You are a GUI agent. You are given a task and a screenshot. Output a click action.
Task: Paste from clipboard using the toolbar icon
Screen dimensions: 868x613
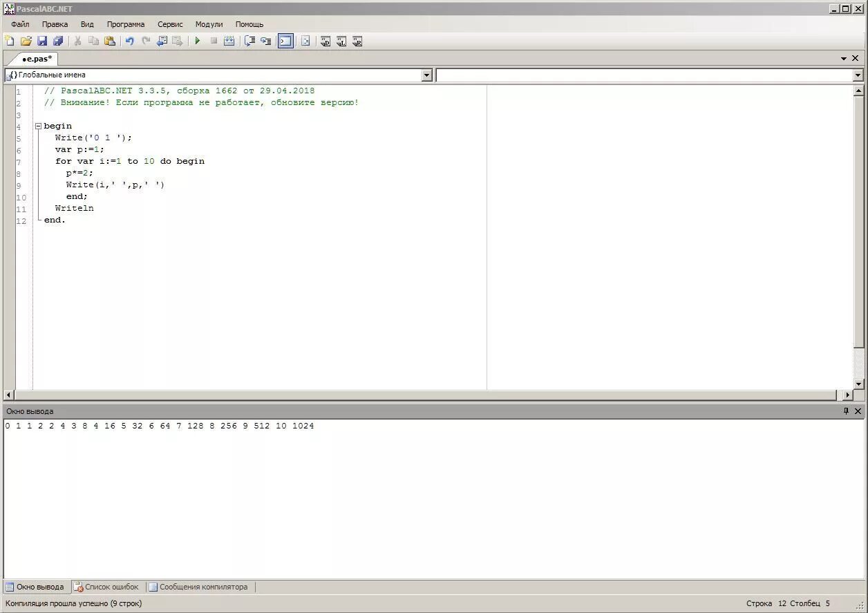(x=110, y=41)
